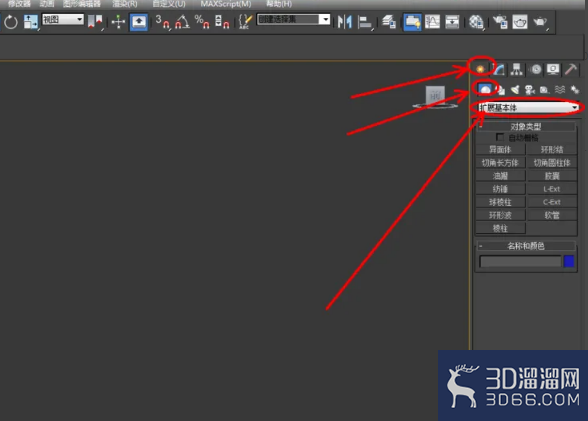Toggle the Keyboard Shortcut Override button
The width and height of the screenshot is (588, 421).
click(x=139, y=22)
